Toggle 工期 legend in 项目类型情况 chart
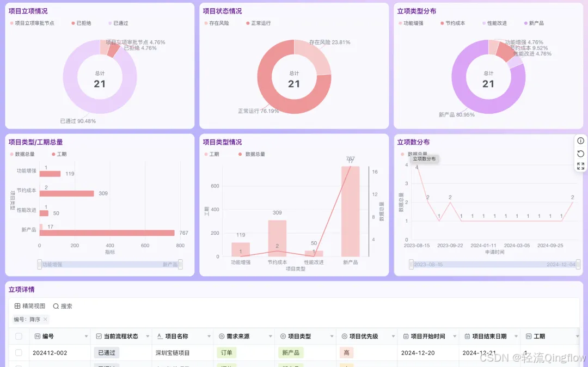The width and height of the screenshot is (588, 367). click(x=212, y=154)
